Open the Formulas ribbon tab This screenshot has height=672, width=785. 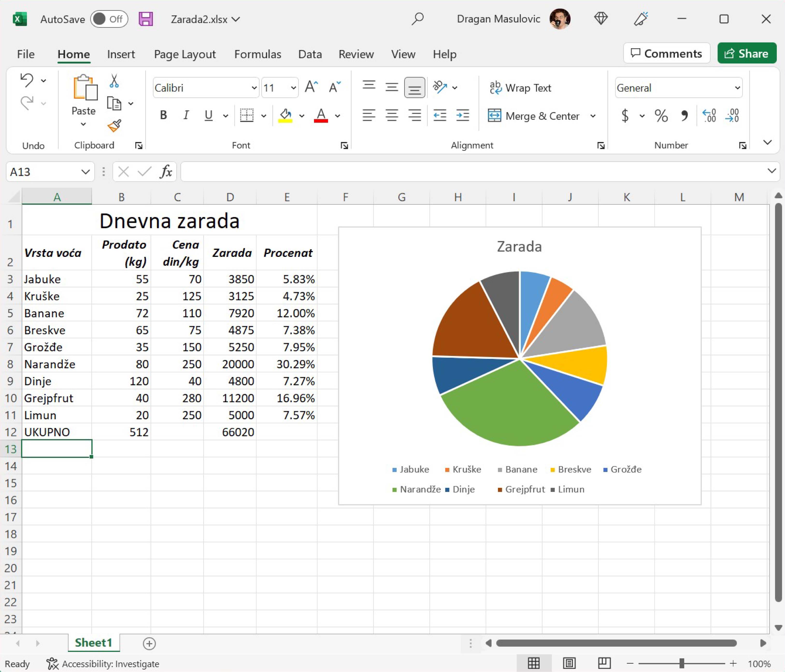[258, 54]
